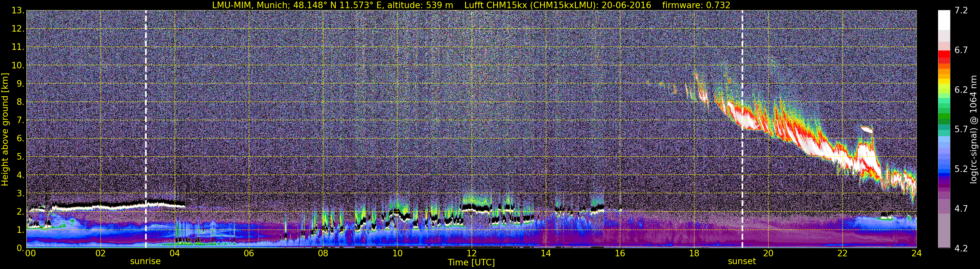
Task: Click the time axis tick '24'
Action: click(x=917, y=254)
